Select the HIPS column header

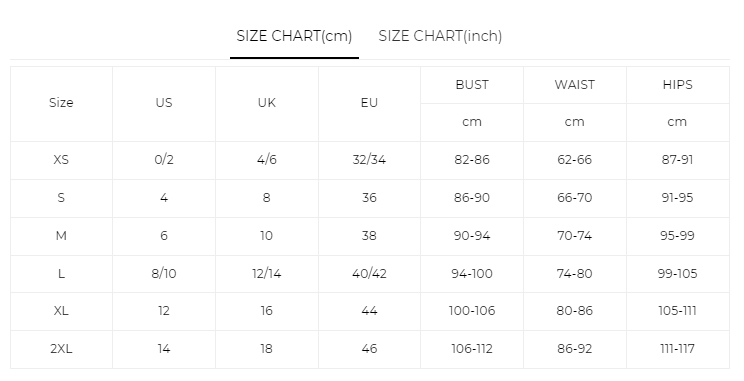[678, 85]
